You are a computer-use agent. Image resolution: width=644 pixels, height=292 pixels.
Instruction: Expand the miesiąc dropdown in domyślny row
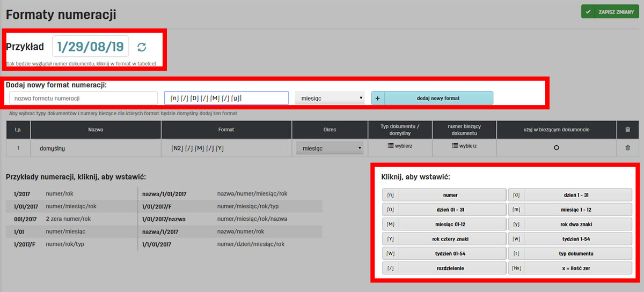click(x=330, y=148)
